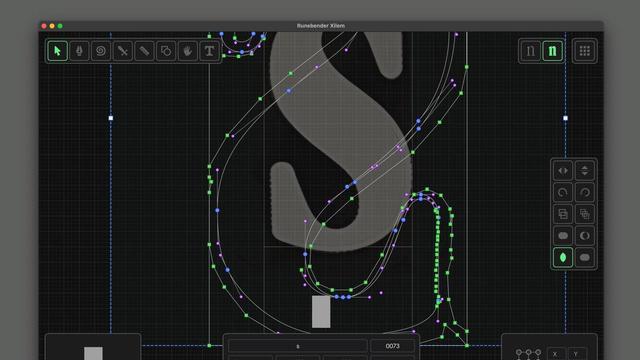
Task: Select the arrow pointer tool
Action: [x=58, y=51]
